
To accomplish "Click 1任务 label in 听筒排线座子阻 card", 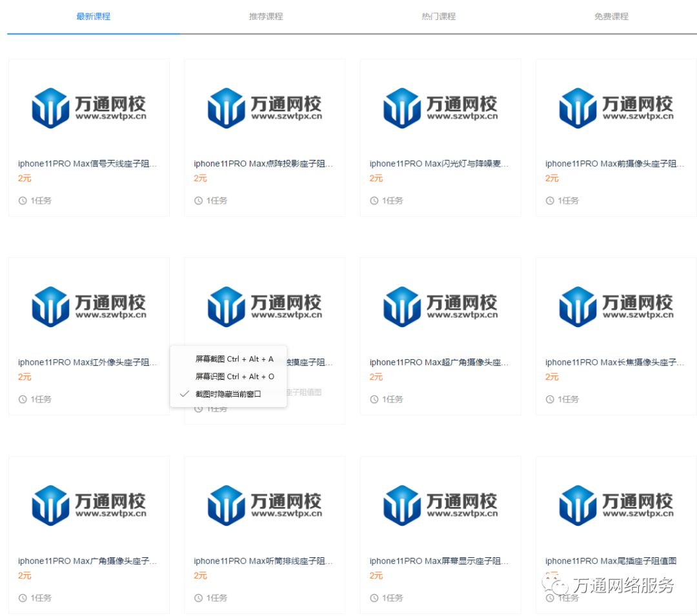I will coord(216,598).
